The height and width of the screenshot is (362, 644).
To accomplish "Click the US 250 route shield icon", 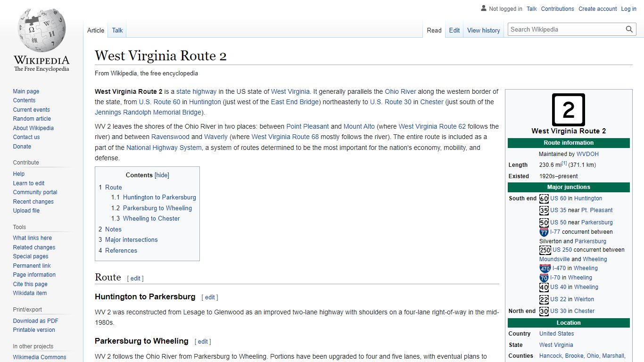I will pyautogui.click(x=545, y=250).
